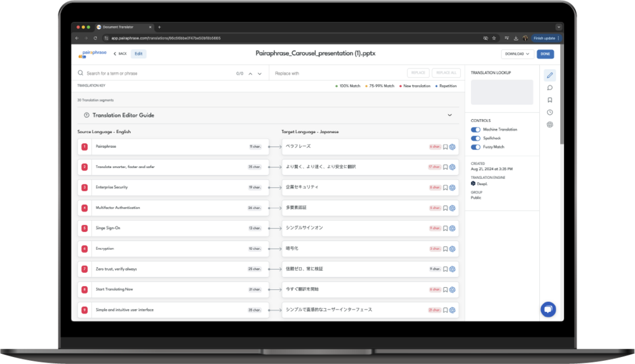Click AI icon on Start Translating Now row
Screen dimensions: 635x364
tap(452, 290)
